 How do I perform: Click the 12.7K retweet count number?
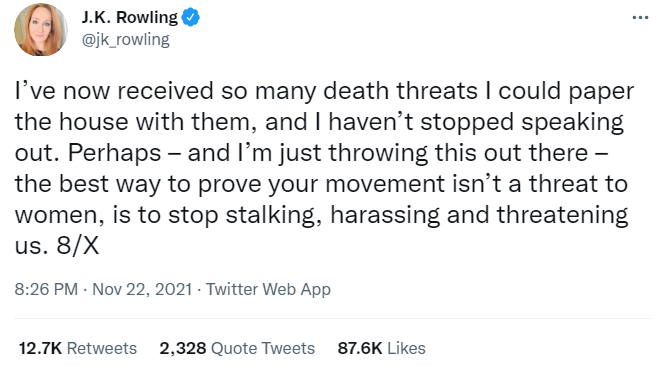point(40,348)
